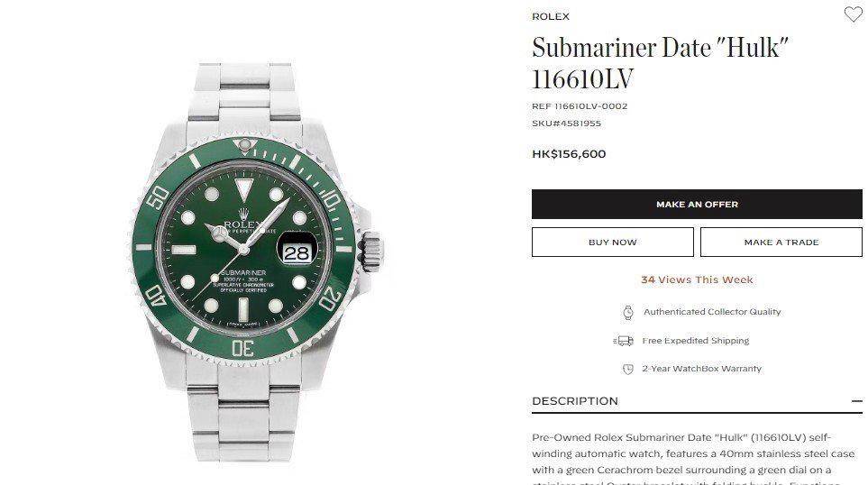Click the watch icon beside Authenticated Collector Quality
Image resolution: width=868 pixels, height=485 pixels.
point(627,312)
